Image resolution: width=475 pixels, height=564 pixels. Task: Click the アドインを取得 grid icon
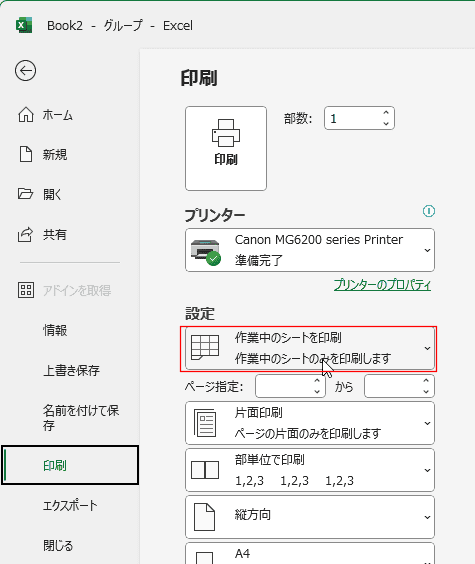26,290
